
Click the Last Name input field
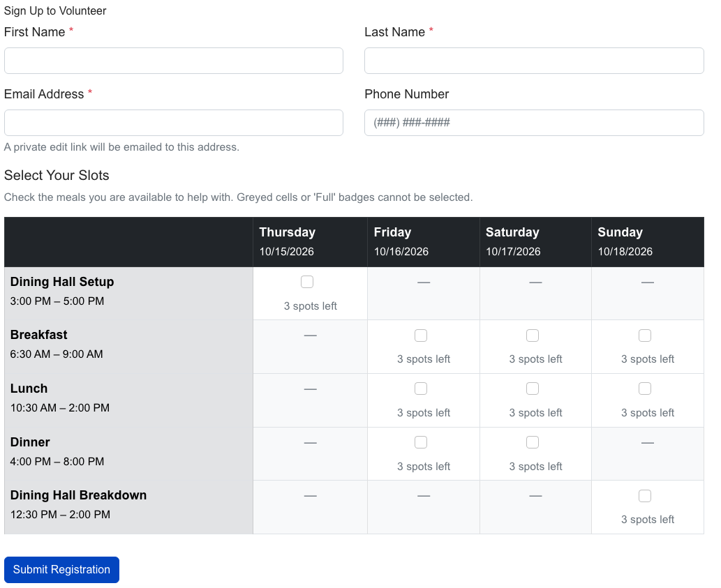point(534,61)
